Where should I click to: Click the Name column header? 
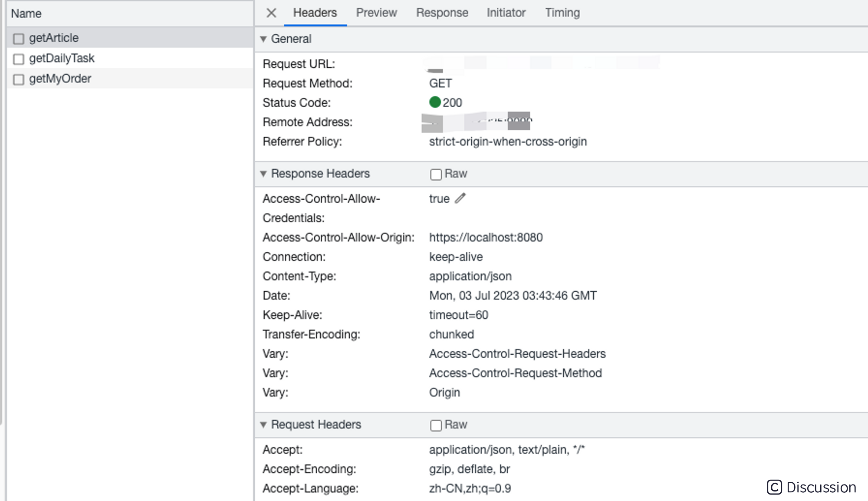pyautogui.click(x=26, y=13)
